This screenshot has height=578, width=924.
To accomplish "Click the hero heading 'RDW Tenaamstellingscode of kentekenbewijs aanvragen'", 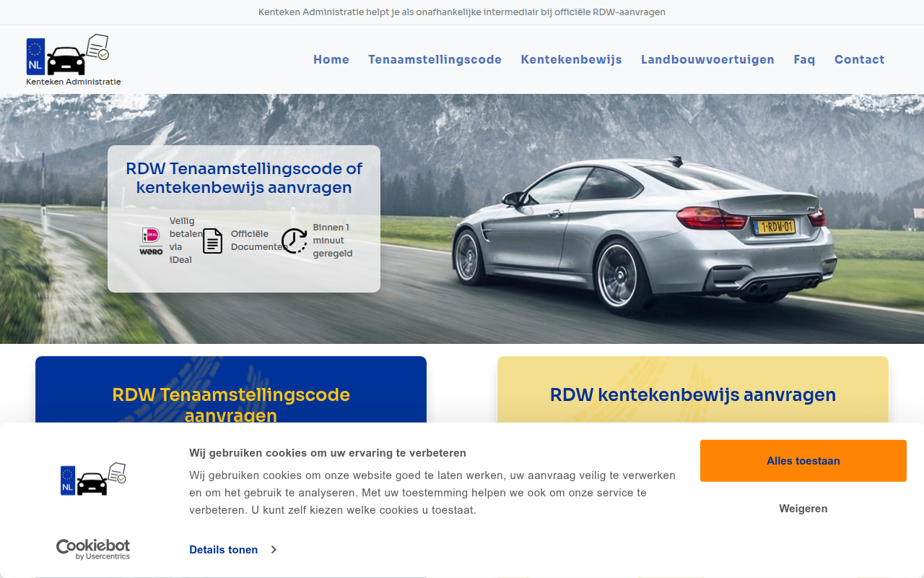I will pos(244,178).
